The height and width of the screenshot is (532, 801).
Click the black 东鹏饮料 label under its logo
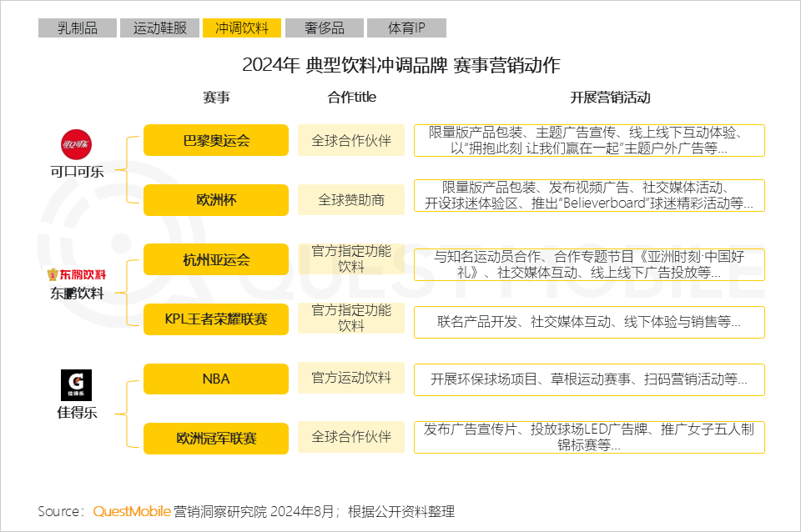(x=77, y=294)
